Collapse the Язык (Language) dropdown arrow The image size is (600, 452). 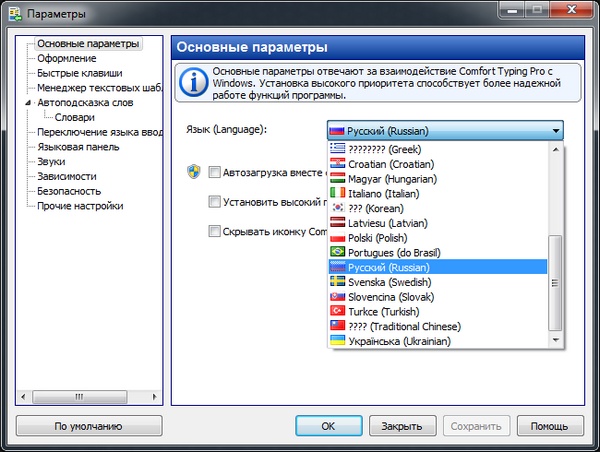(554, 131)
